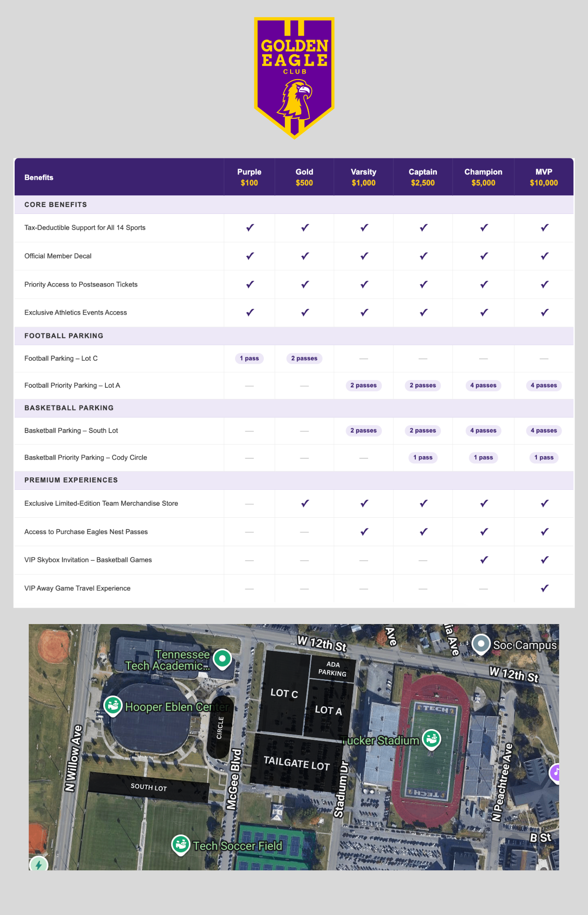
Task: Click 'Basketball Priority Parking – Cody Circle' label
Action: click(86, 457)
